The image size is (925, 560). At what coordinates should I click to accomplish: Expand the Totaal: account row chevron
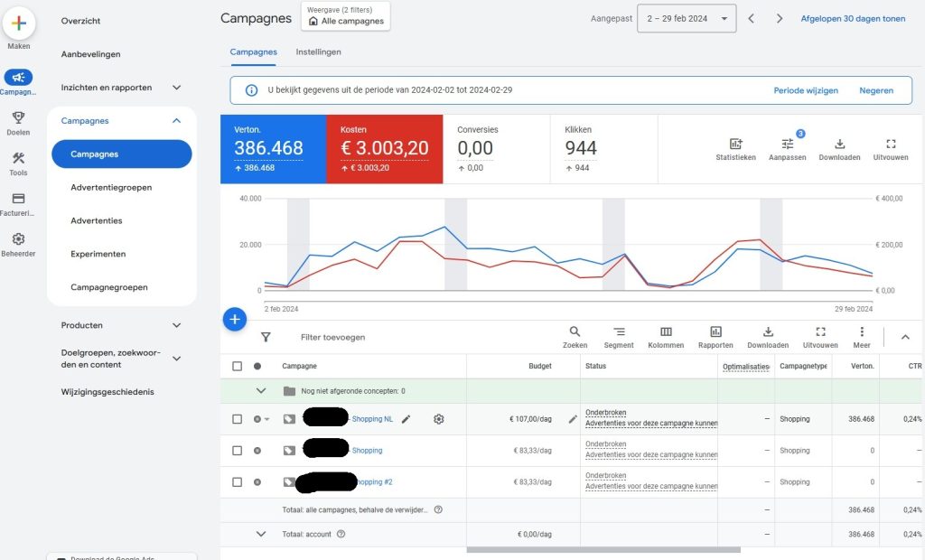[x=261, y=534]
